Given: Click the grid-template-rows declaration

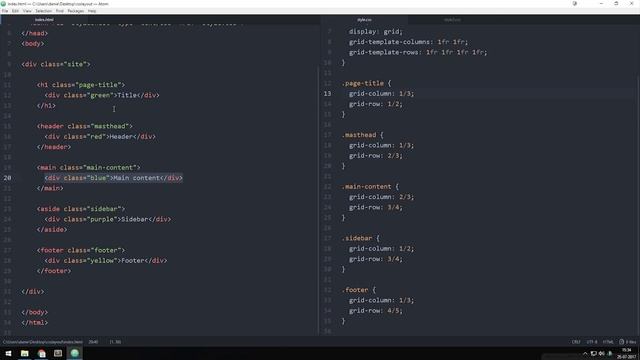Looking at the screenshot, I should (418, 52).
